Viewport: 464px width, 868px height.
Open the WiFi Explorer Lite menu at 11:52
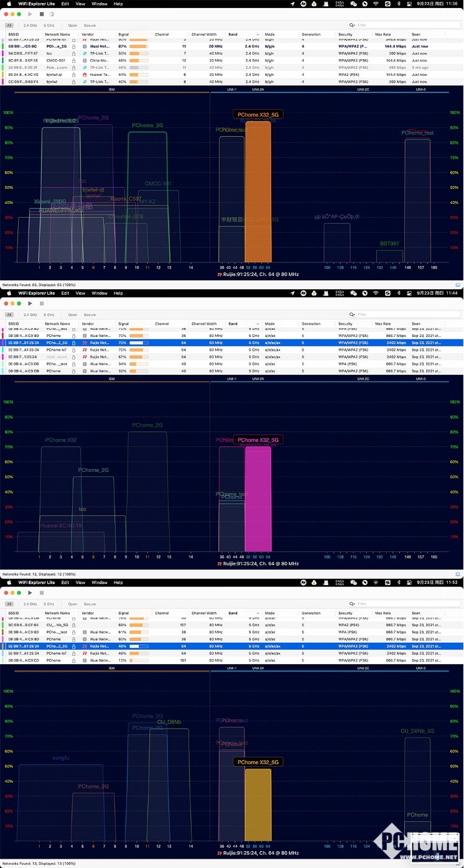coord(36,583)
